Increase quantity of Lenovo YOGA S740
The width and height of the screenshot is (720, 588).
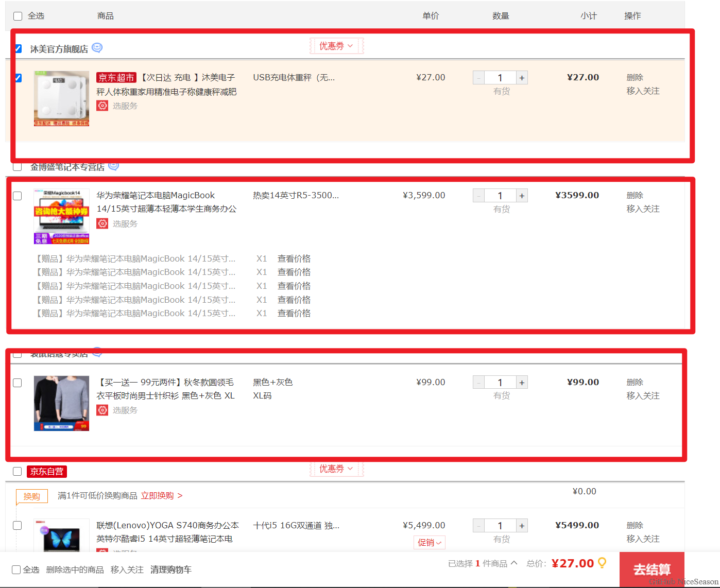522,526
